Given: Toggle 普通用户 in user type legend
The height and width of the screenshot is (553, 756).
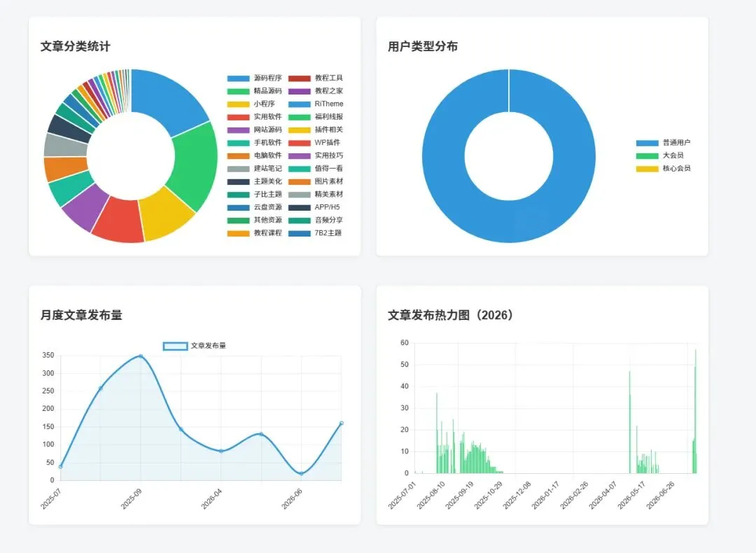Looking at the screenshot, I should [x=664, y=143].
